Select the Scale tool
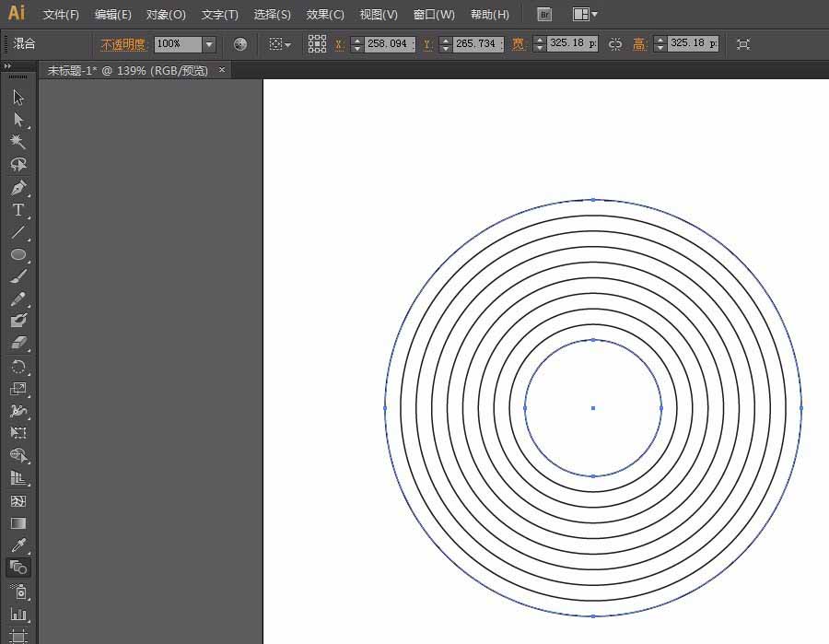829x644 pixels. pos(18,389)
